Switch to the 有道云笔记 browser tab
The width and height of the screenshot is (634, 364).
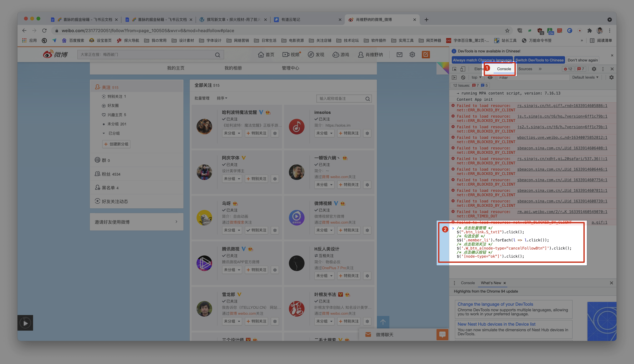(307, 19)
